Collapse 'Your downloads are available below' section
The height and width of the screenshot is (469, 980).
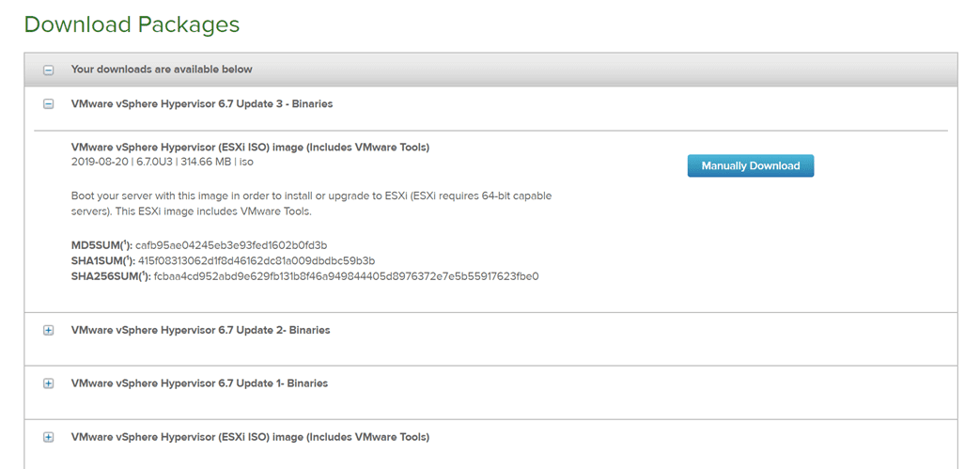tap(48, 70)
